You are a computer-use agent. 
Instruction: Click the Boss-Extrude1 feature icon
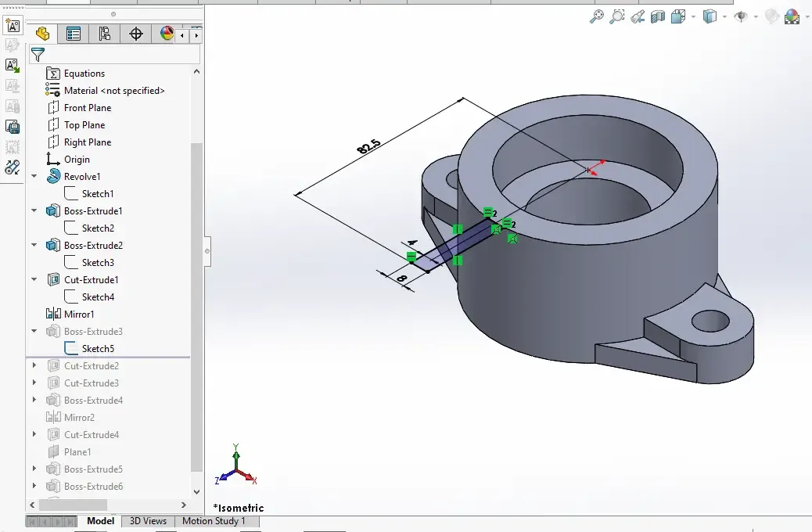tap(53, 210)
